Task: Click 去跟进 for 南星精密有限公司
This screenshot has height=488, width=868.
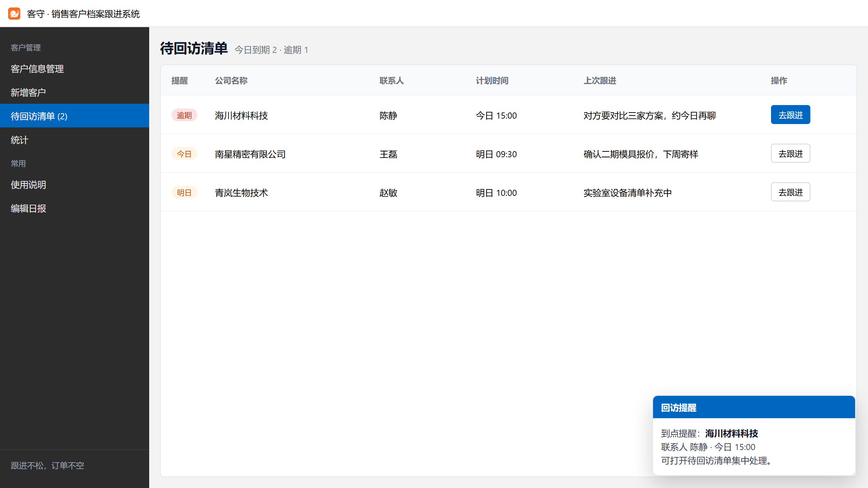Action: tap(790, 154)
